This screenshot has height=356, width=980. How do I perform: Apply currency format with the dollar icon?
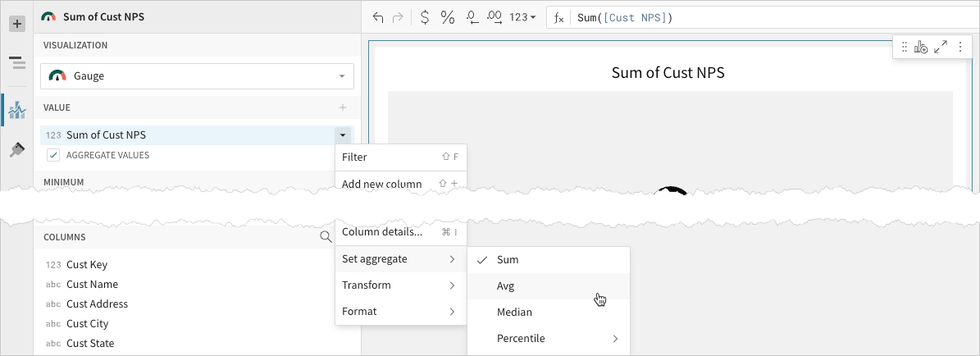point(424,17)
